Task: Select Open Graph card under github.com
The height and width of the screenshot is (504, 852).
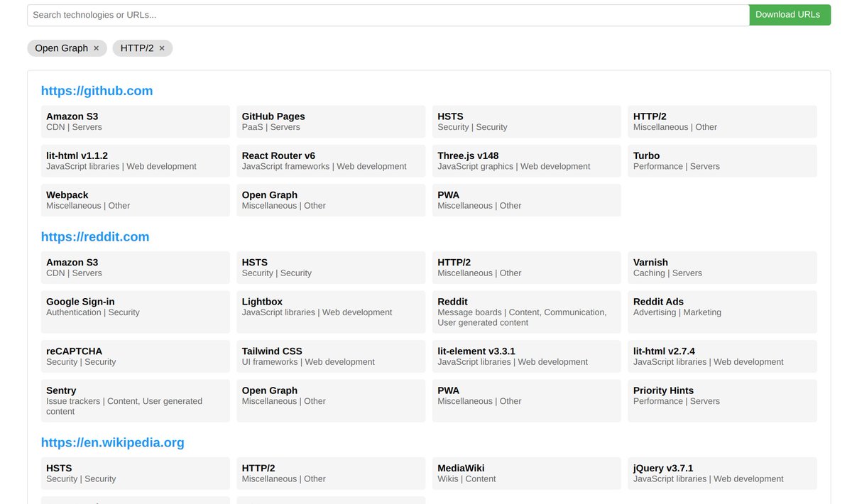Action: pos(331,199)
